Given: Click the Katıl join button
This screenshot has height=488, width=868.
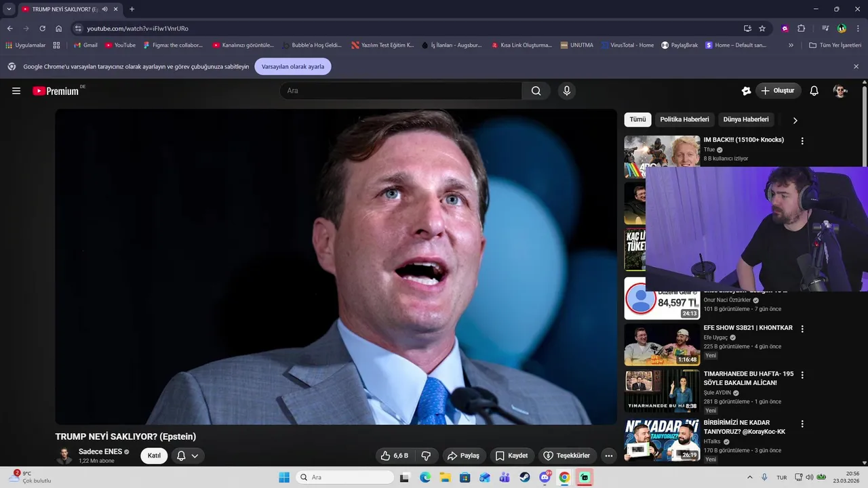Looking at the screenshot, I should [154, 455].
